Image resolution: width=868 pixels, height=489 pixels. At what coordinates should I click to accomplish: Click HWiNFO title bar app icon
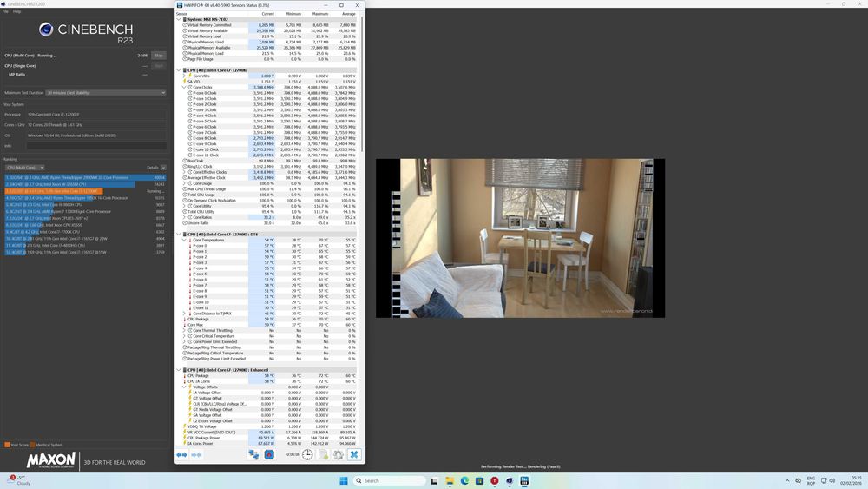point(180,5)
